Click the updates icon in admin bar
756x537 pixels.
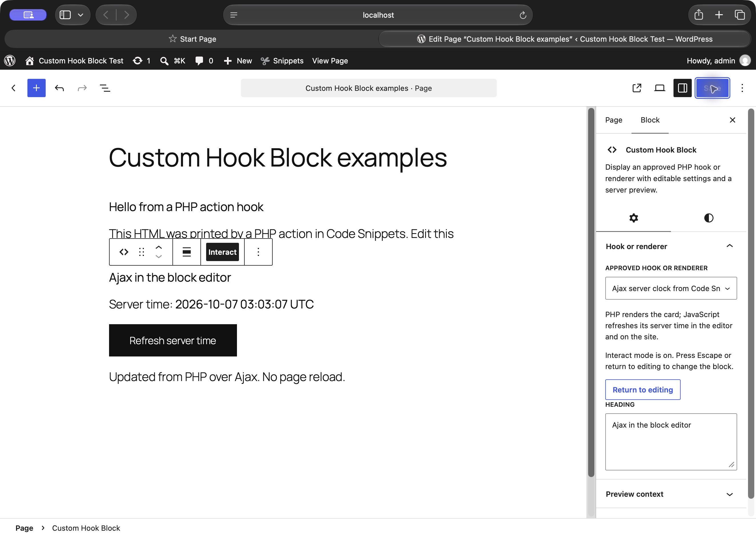(x=141, y=61)
